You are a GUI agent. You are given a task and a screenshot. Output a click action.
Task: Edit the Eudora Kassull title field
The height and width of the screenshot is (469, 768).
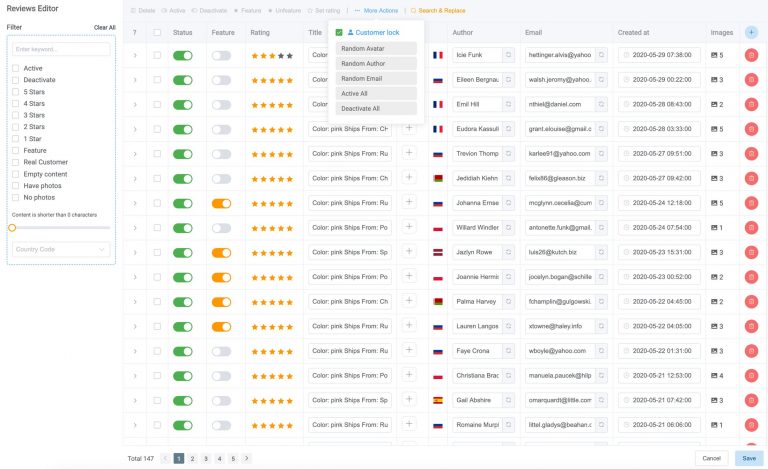(350, 129)
